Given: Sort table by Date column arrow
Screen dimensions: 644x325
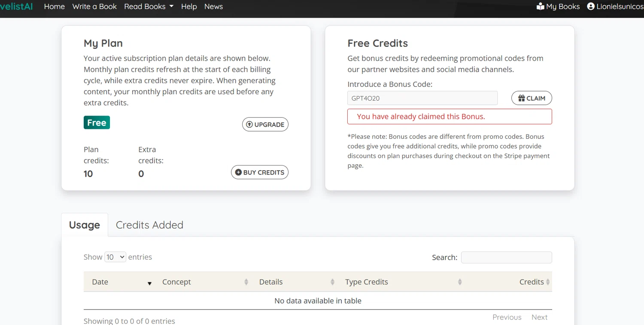Looking at the screenshot, I should coord(149,283).
